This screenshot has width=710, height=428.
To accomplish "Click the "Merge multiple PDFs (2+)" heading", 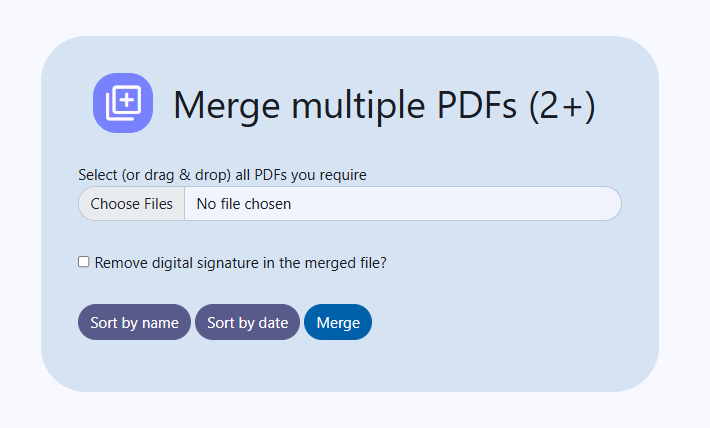I will pyautogui.click(x=384, y=105).
